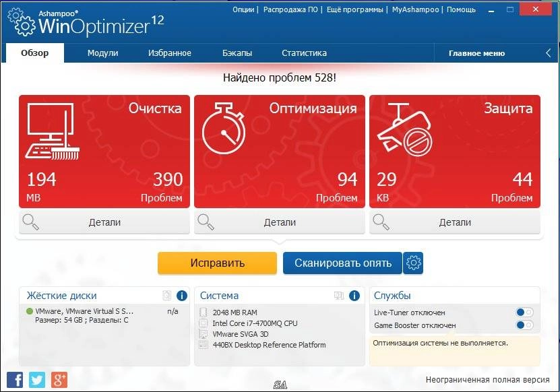Open the Статистика tab
Viewport: 560px width, 392px height.
click(305, 53)
